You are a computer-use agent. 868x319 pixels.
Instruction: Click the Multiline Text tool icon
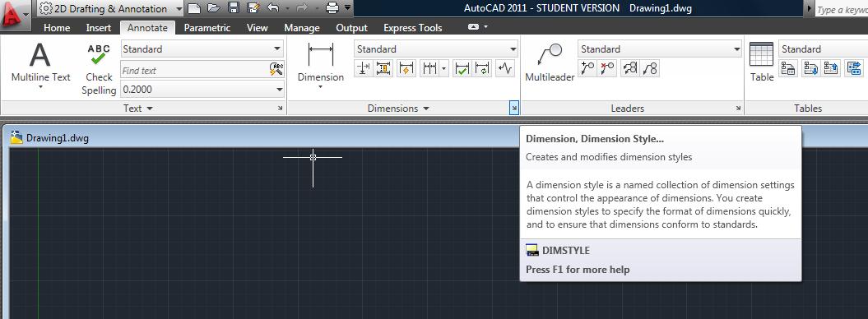[39, 56]
